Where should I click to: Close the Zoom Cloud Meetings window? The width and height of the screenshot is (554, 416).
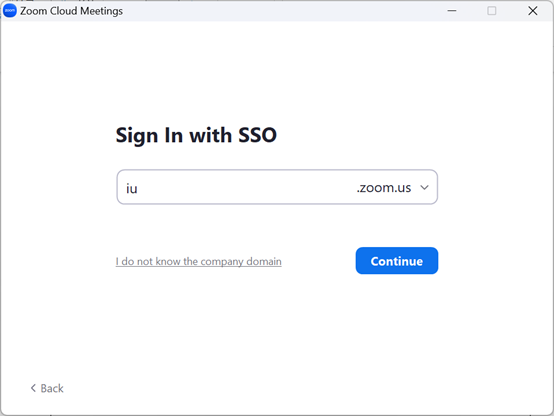(532, 11)
